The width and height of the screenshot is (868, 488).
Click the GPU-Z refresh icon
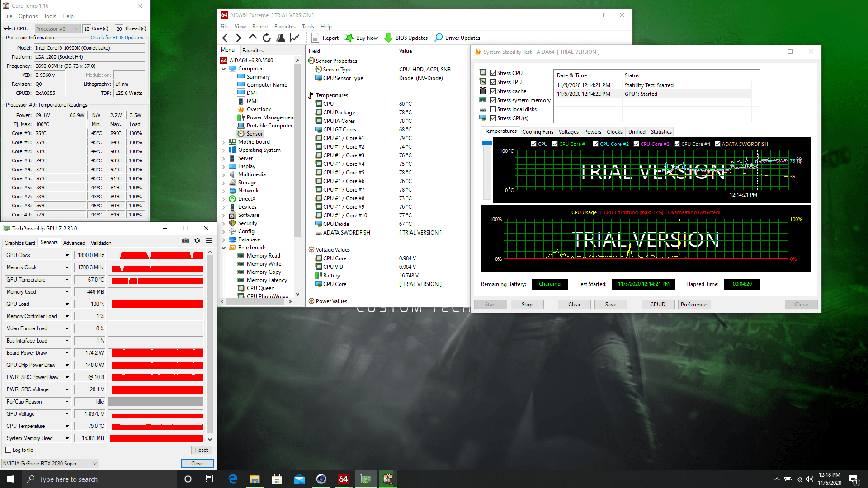point(198,240)
